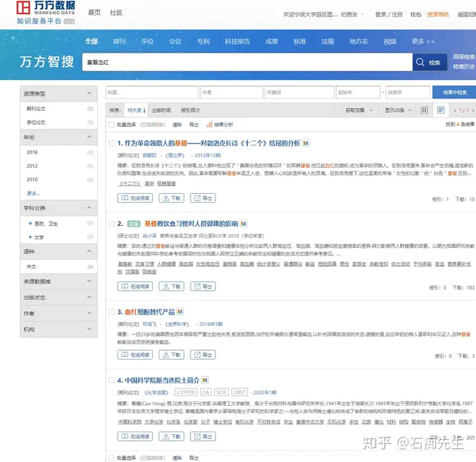This screenshot has width=476, height=462.
Task: Expand the 机构 filter section
Action: point(89,329)
